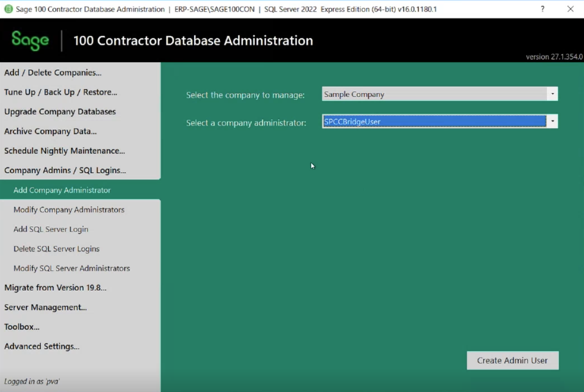Click the Sage app icon in title bar
This screenshot has width=584, height=392.
pos(8,9)
